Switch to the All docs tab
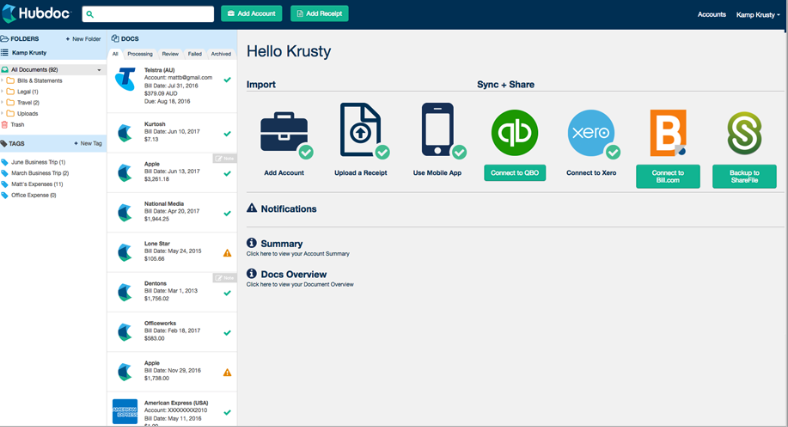788x427 pixels. [115, 54]
